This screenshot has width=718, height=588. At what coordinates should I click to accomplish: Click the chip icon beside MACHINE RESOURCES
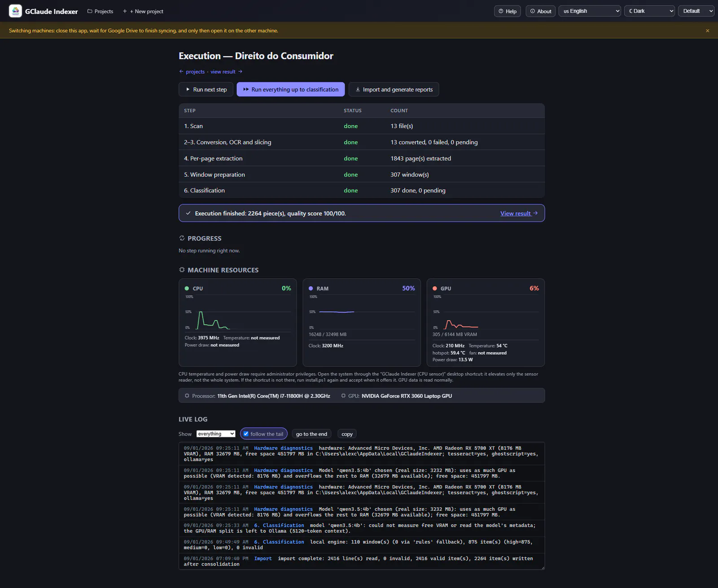pos(182,270)
